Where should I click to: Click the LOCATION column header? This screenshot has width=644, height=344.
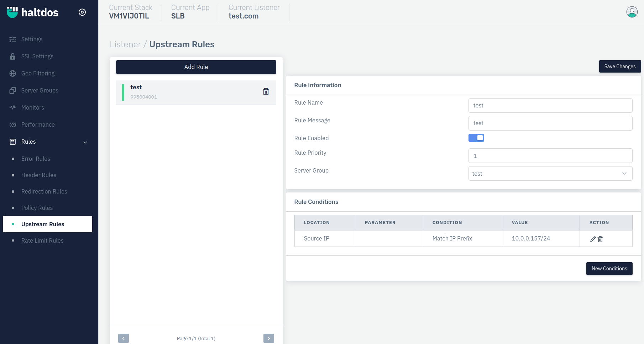click(325, 222)
